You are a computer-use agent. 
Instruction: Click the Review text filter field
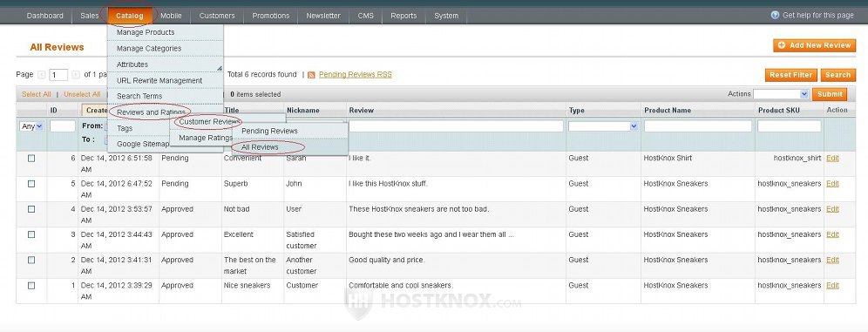click(456, 126)
